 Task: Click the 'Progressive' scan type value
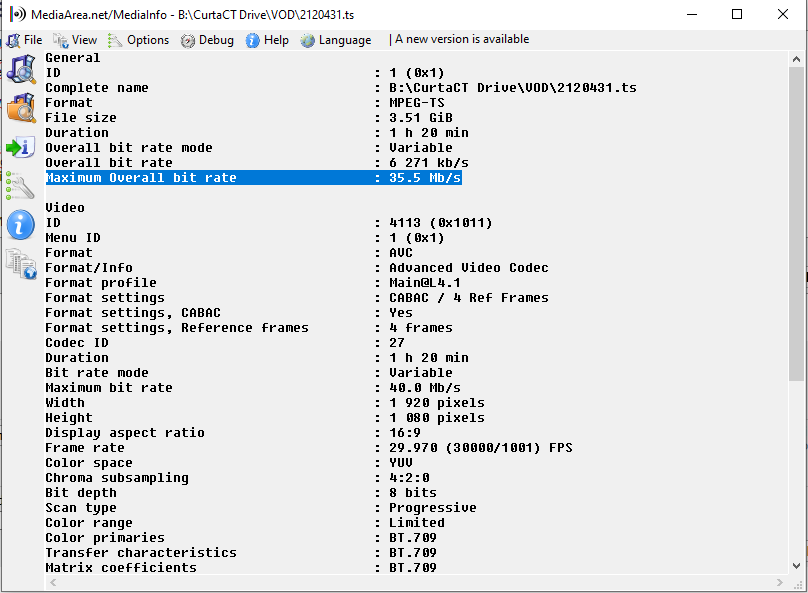pyautogui.click(x=432, y=507)
